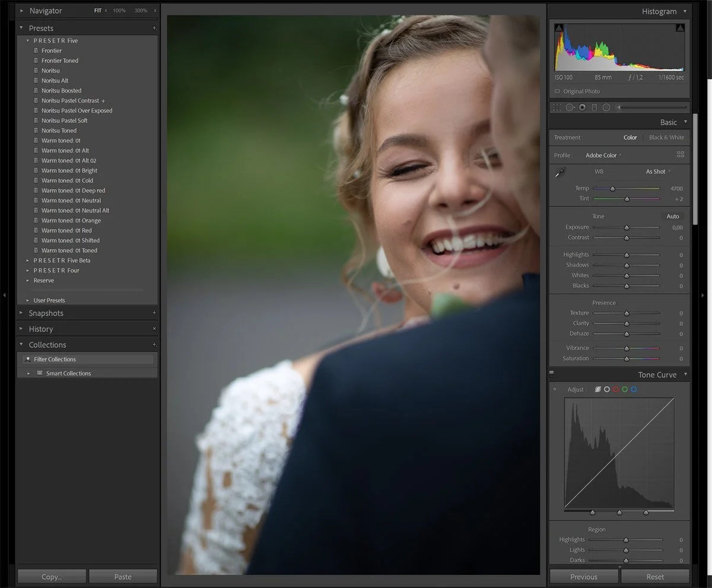Click the Copy... button
Viewport: 712px width, 588px height.
[x=52, y=577]
